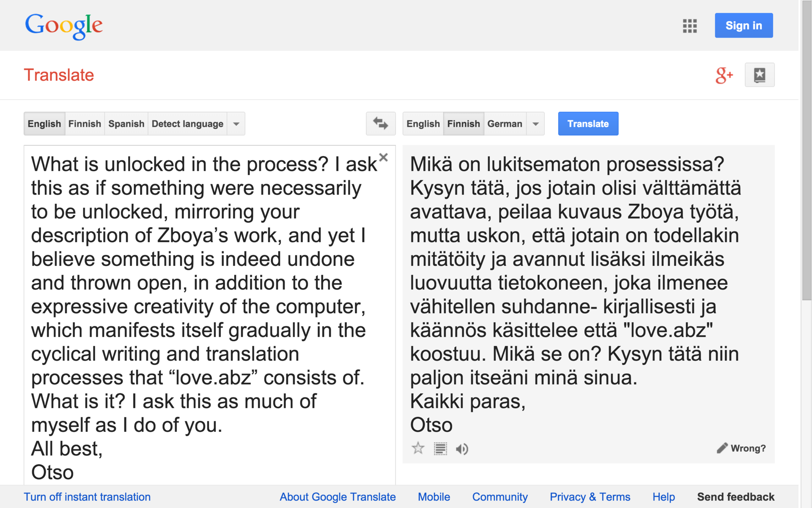Select Finnish as source language

tap(85, 124)
